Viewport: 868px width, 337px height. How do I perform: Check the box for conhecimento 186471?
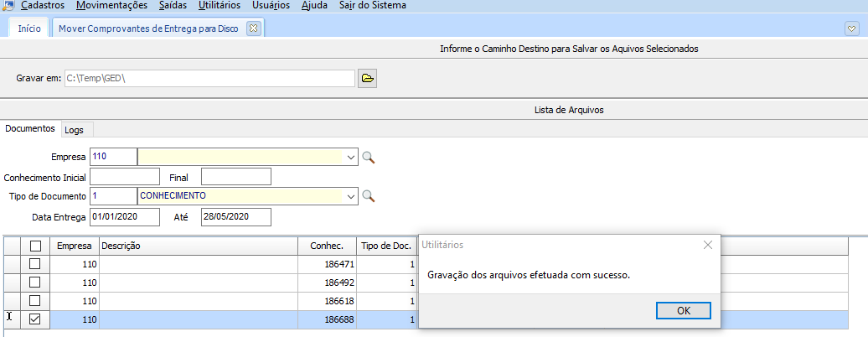35,264
